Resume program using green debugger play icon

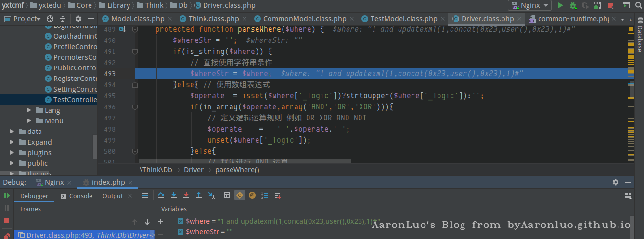point(7,195)
